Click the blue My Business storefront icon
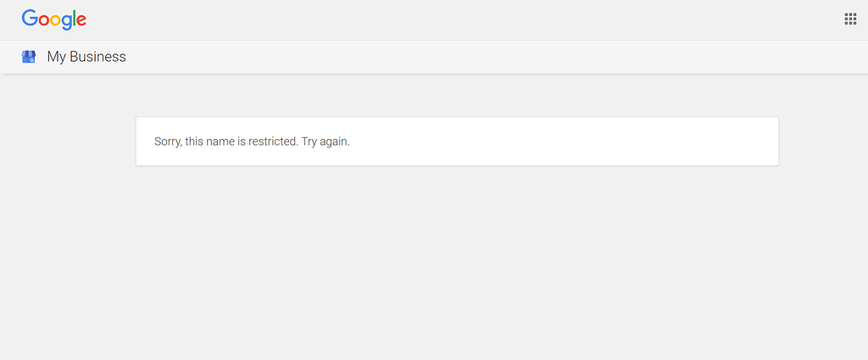 coord(29,57)
